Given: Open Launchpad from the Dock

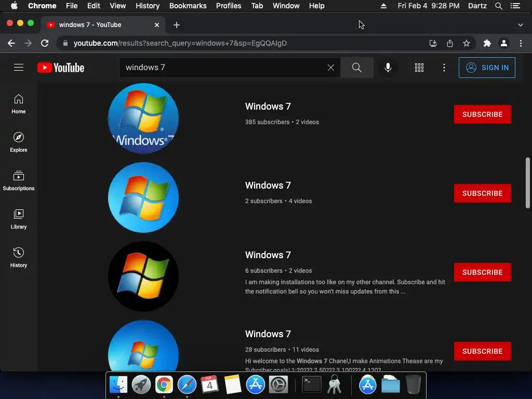Looking at the screenshot, I should pyautogui.click(x=141, y=384).
